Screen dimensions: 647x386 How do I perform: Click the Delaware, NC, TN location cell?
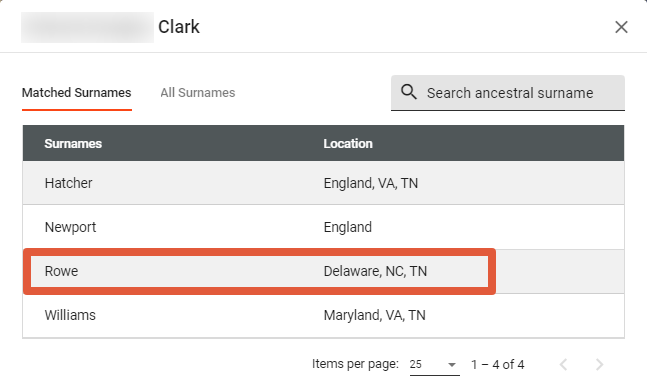(x=375, y=271)
